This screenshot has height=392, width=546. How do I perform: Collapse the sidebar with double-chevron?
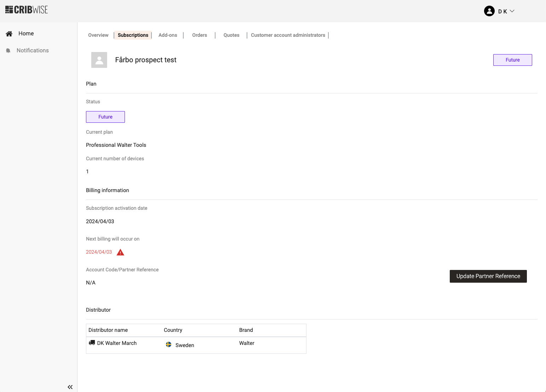click(x=70, y=387)
